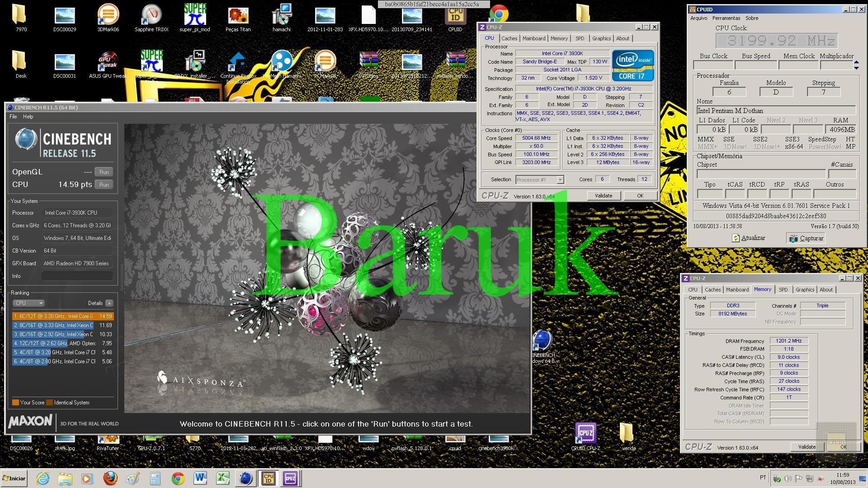Open the CINEBENCH Windows 64 Bit shortcut

[x=543, y=347]
